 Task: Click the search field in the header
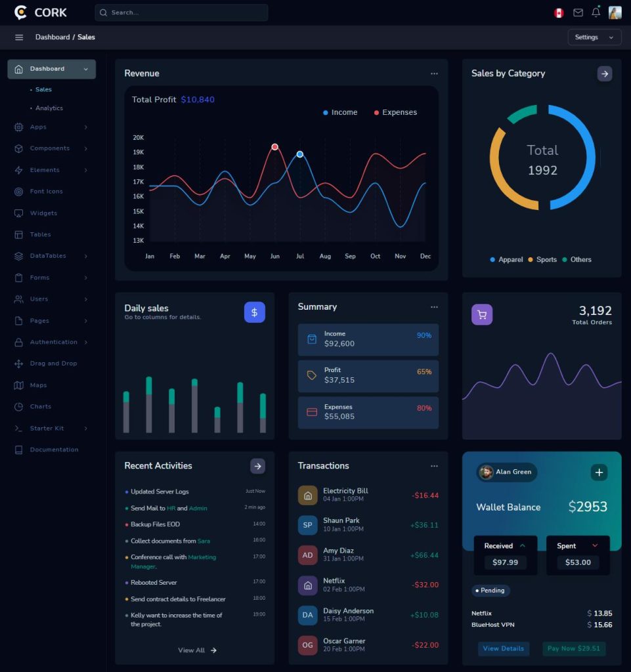pos(182,12)
